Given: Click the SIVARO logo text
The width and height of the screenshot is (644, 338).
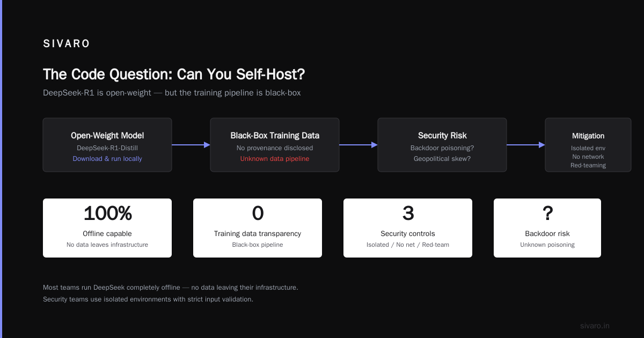Looking at the screenshot, I should [x=67, y=44].
